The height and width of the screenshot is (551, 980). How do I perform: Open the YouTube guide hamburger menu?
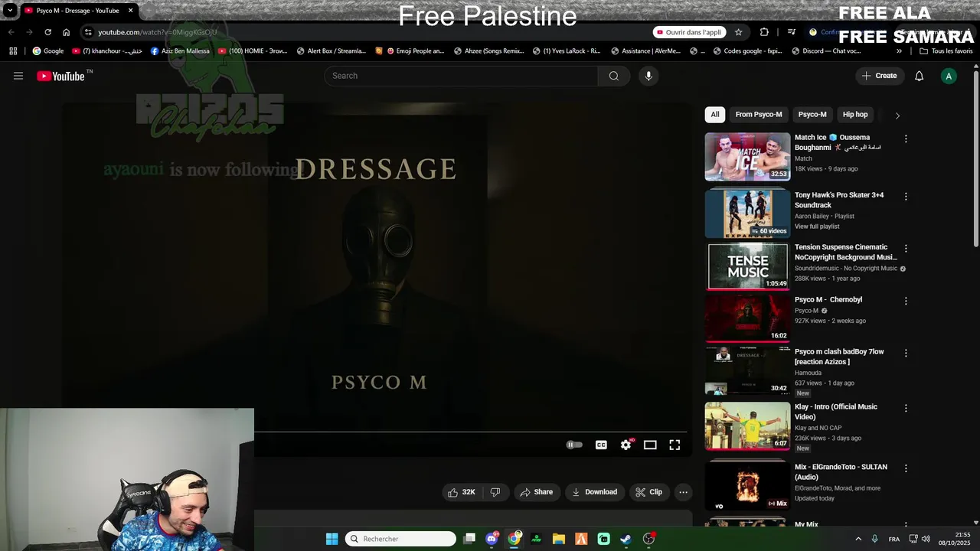(x=18, y=76)
